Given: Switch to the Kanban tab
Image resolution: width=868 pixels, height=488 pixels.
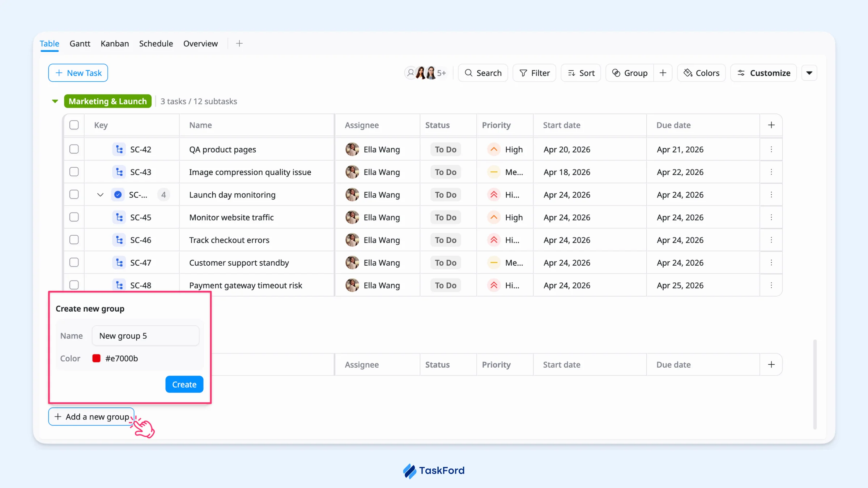Looking at the screenshot, I should coord(115,43).
